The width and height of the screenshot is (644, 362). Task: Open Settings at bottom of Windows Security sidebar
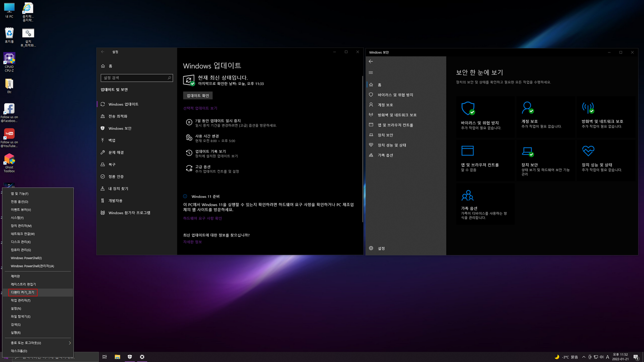click(406, 248)
